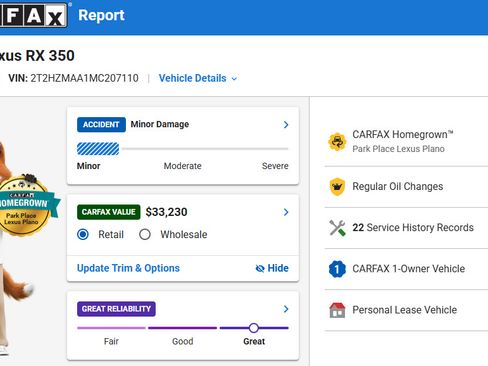
Task: Select the Wholesale radio button
Action: click(145, 234)
